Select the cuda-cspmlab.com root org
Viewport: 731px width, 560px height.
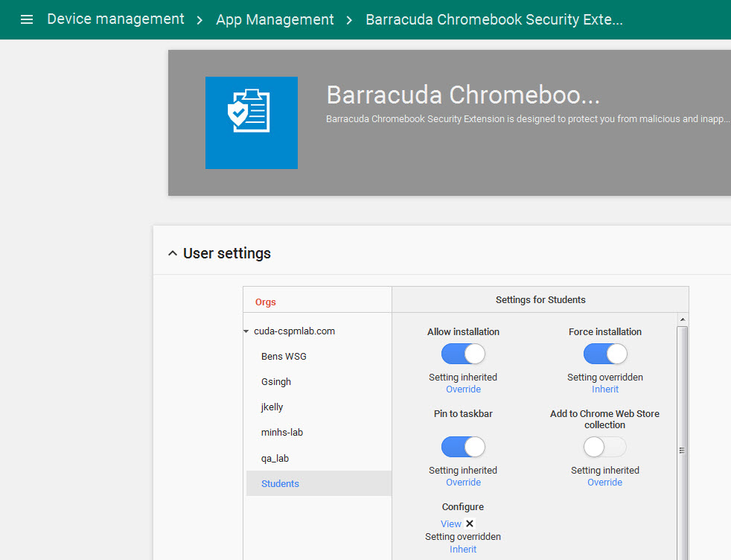pyautogui.click(x=294, y=331)
